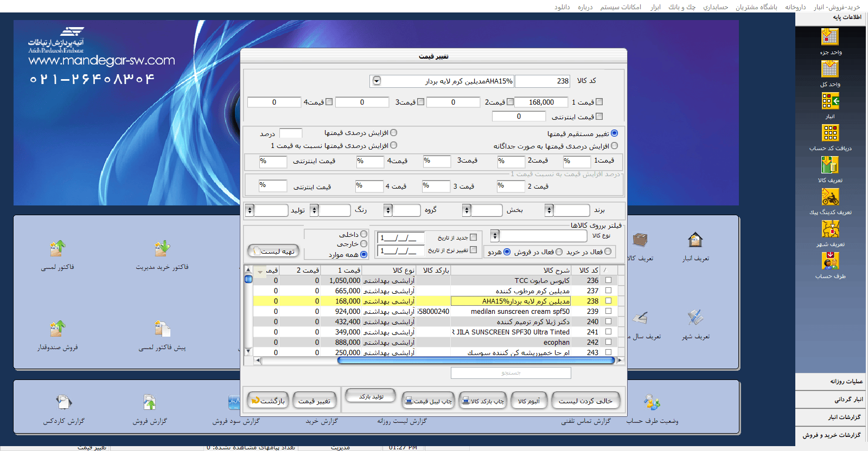Select افزایش درصدی قیمتها radio option

393,132
